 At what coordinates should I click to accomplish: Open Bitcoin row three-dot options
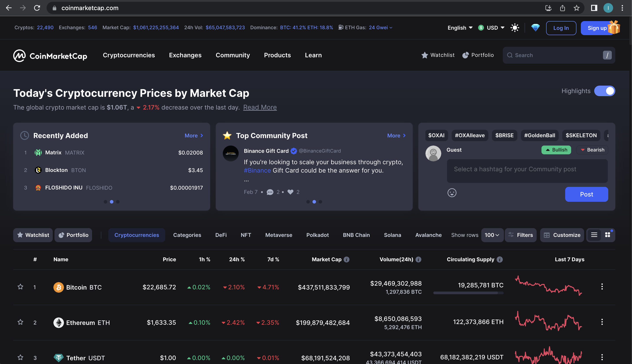[x=602, y=287]
